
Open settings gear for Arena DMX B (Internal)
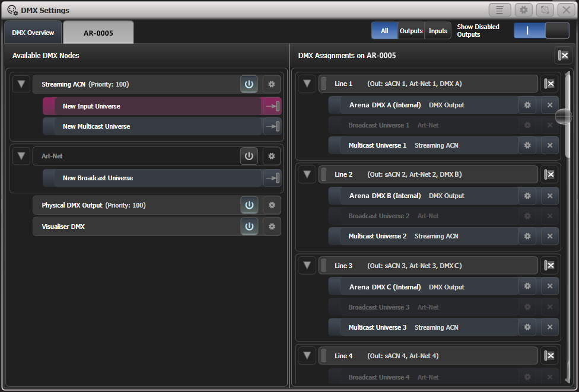point(527,196)
